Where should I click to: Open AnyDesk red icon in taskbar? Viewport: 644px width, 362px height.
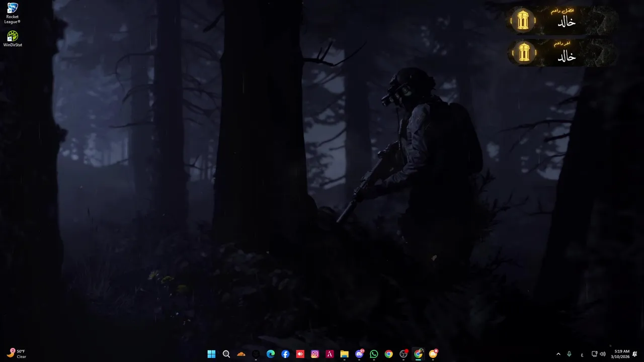300,354
